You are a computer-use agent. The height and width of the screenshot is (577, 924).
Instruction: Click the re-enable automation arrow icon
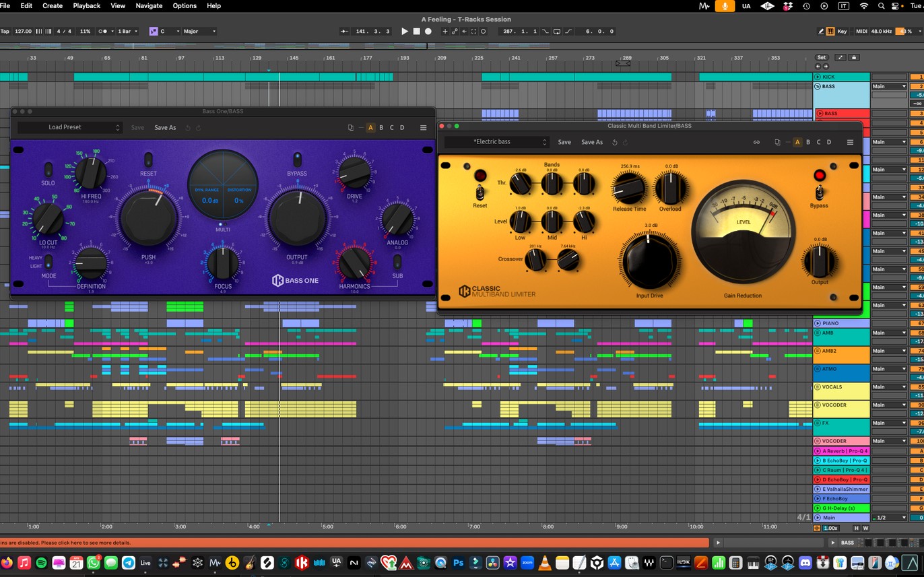465,32
